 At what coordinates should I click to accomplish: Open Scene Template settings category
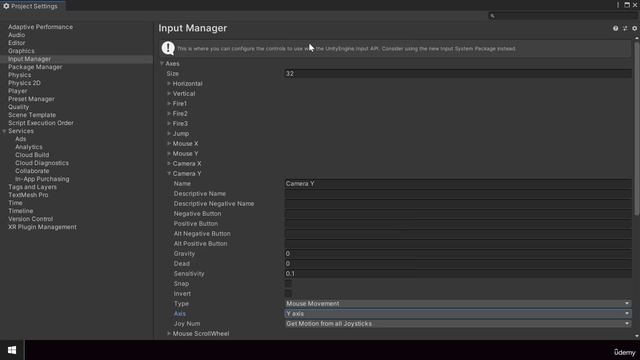pos(32,115)
